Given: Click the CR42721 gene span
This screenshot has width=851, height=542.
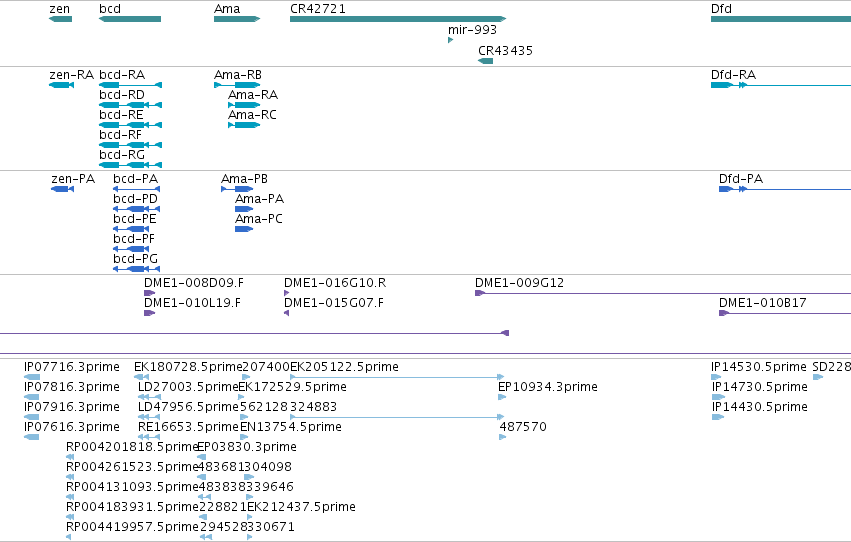Looking at the screenshot, I should [x=398, y=19].
